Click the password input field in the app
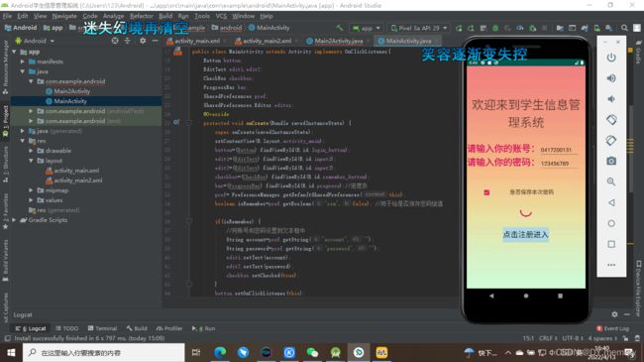 click(x=559, y=164)
